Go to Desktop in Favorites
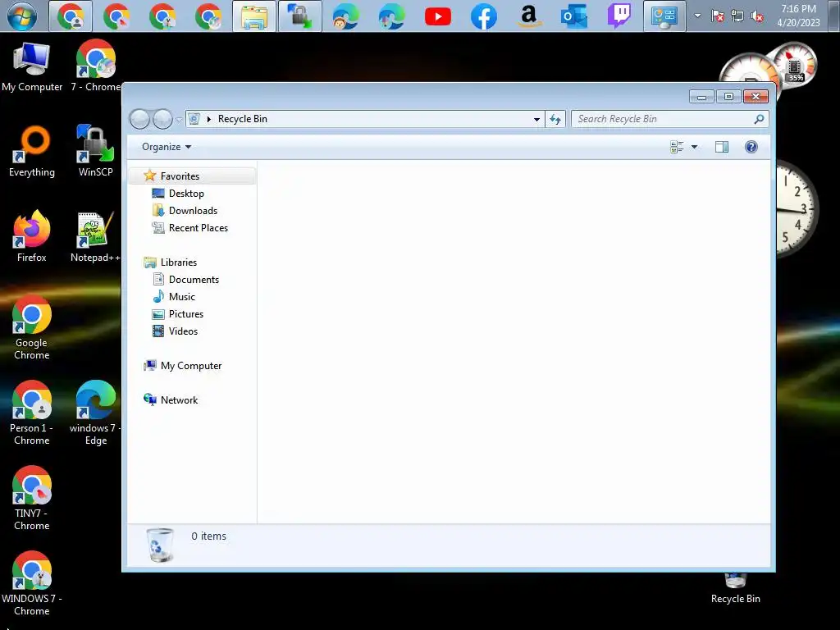Screen dimensions: 840x630 point(186,194)
